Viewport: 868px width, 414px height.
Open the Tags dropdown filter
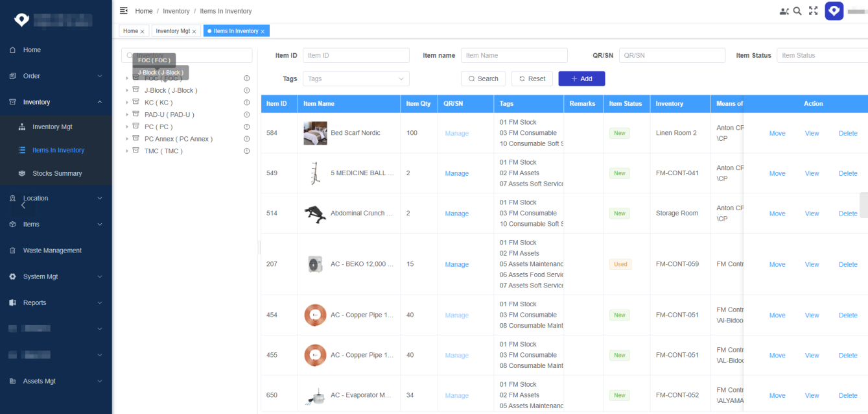356,79
